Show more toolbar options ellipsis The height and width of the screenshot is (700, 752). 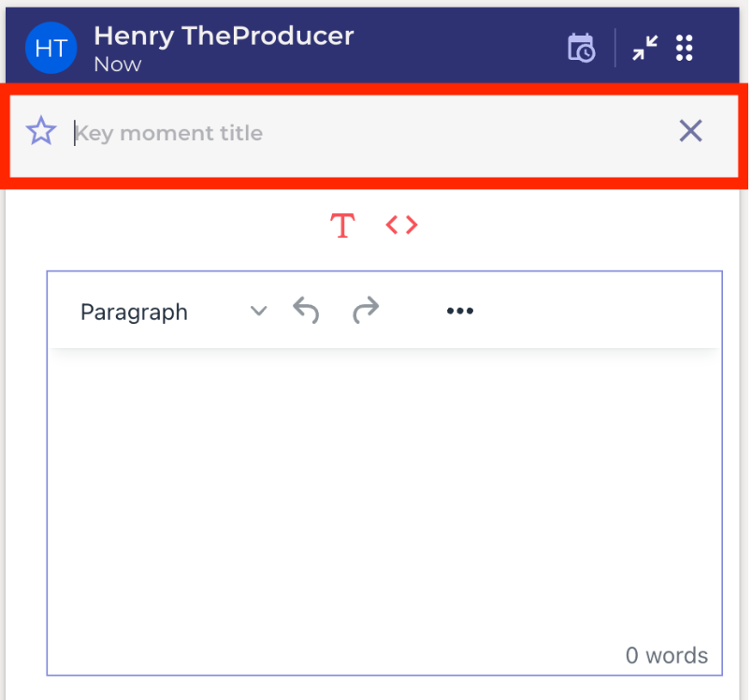click(x=460, y=311)
